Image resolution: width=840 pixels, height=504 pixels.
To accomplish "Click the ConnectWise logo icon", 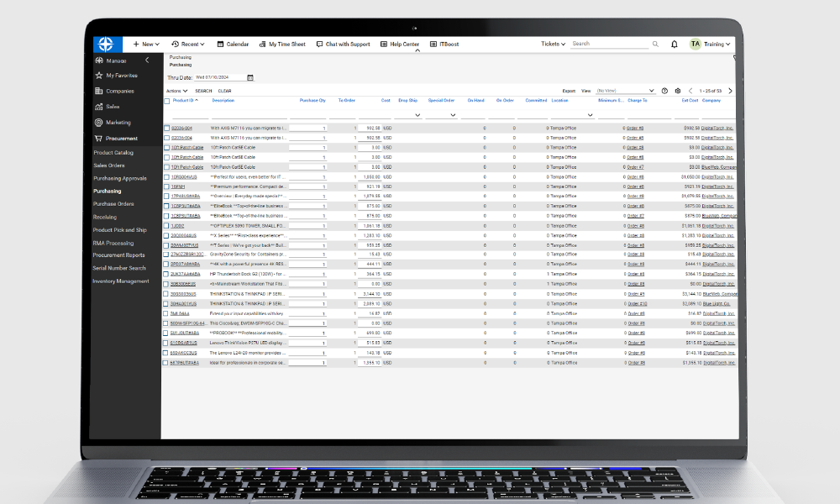I will [x=106, y=44].
